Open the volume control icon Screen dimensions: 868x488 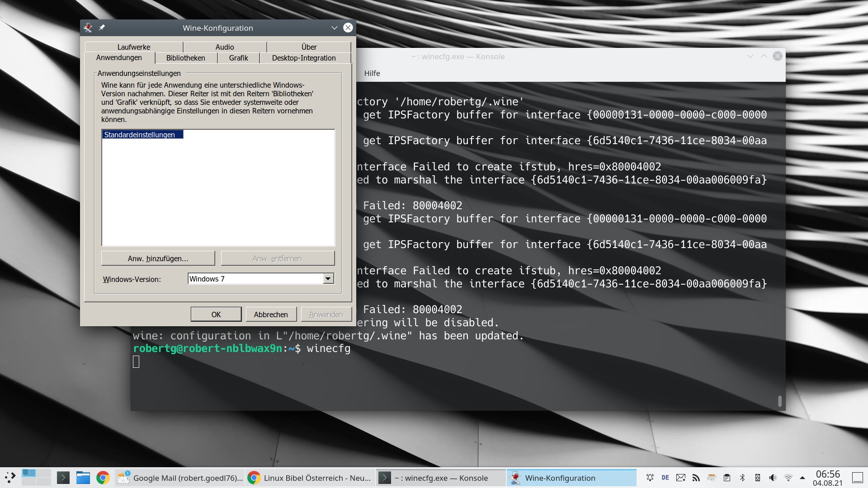pyautogui.click(x=773, y=478)
